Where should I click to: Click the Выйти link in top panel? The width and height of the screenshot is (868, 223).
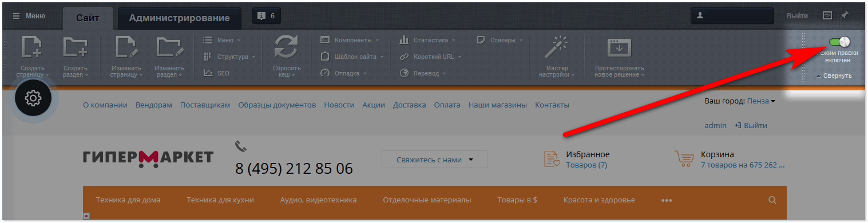[x=797, y=16]
